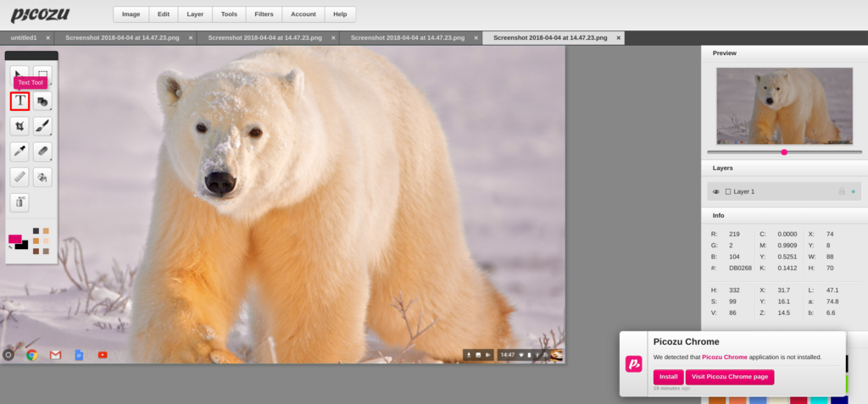Viewport: 868px width, 404px height.
Task: Click the teal dot on Layer 1
Action: pos(853,191)
